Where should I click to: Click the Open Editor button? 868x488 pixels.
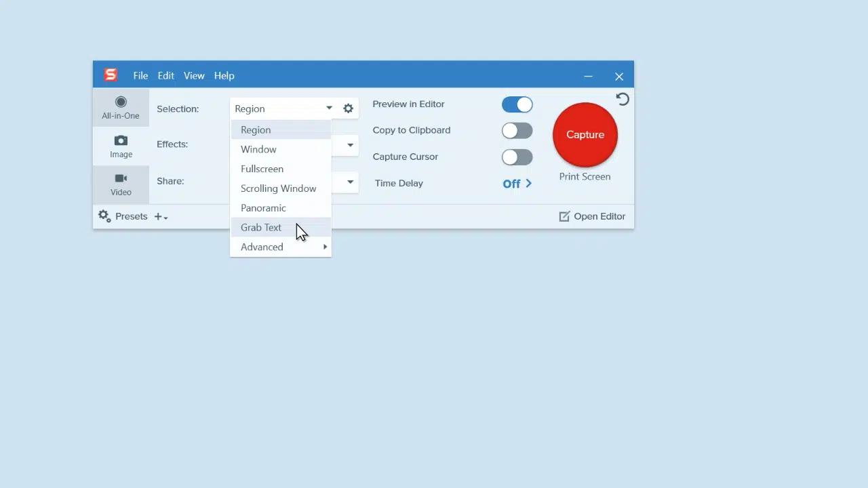point(592,216)
